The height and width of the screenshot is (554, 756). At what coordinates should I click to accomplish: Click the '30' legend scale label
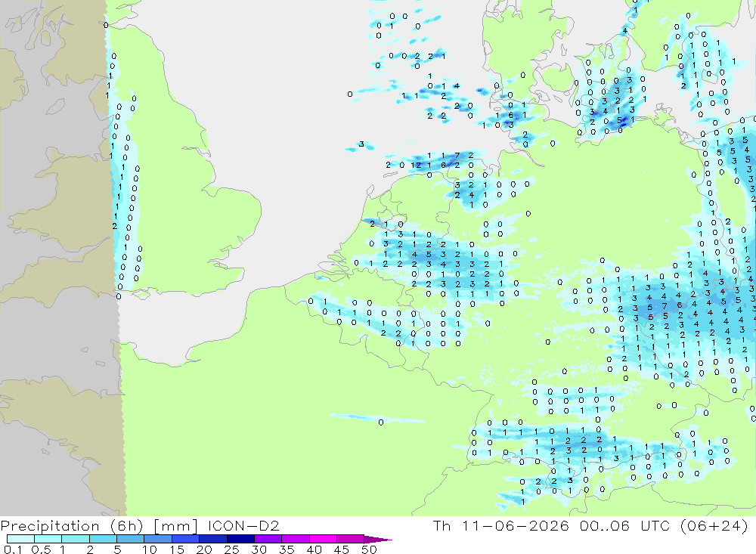[x=259, y=549]
